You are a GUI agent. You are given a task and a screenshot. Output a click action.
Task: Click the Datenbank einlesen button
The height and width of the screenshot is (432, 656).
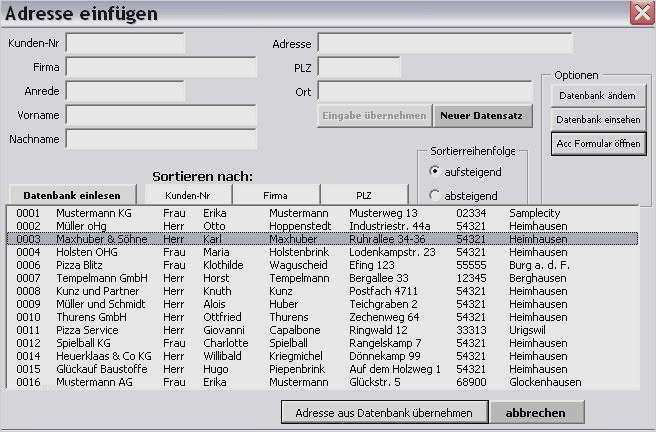[x=72, y=195]
